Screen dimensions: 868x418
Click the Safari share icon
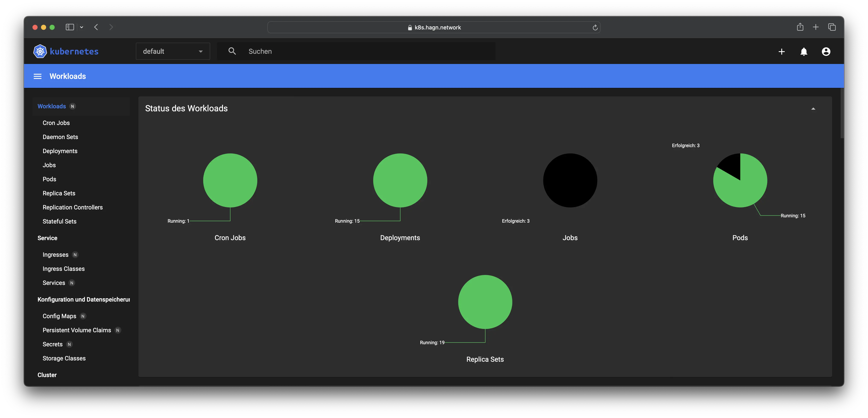coord(800,27)
